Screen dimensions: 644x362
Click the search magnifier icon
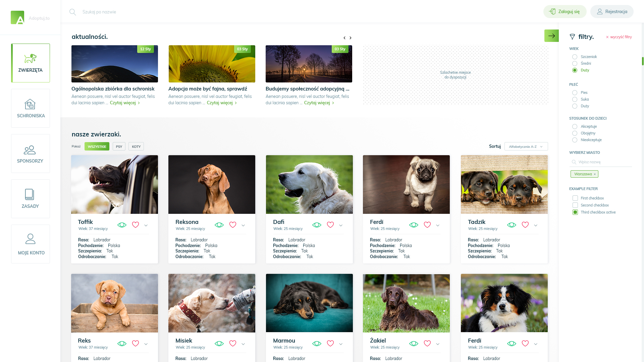72,12
